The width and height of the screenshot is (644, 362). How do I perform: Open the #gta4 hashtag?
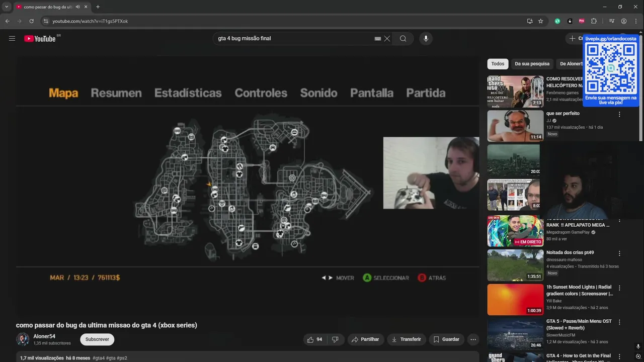click(x=99, y=358)
